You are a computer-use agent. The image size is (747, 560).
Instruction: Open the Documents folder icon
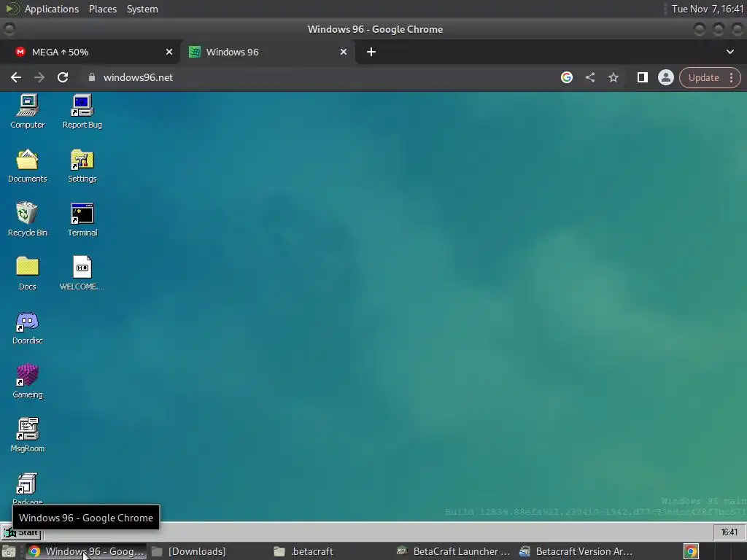point(28,166)
